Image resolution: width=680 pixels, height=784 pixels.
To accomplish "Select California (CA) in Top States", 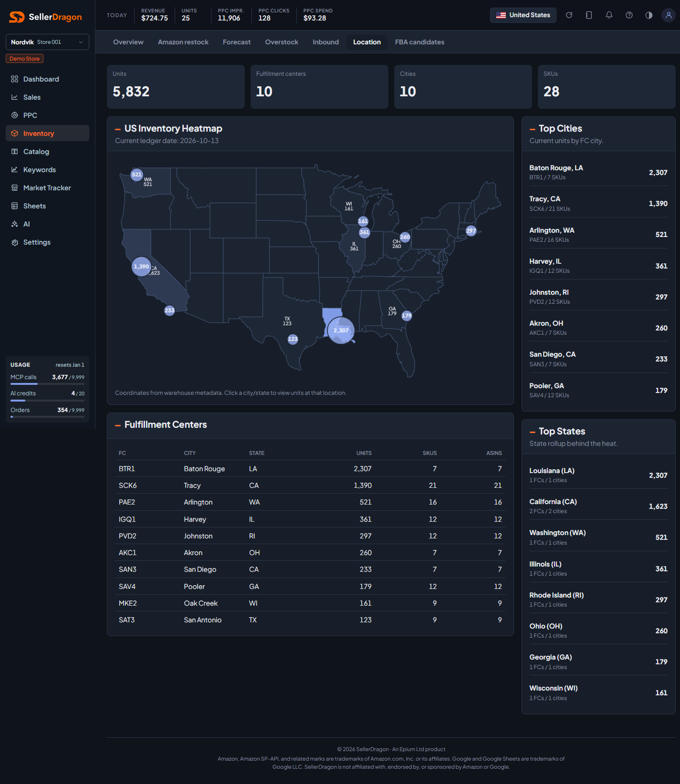I will pyautogui.click(x=598, y=506).
